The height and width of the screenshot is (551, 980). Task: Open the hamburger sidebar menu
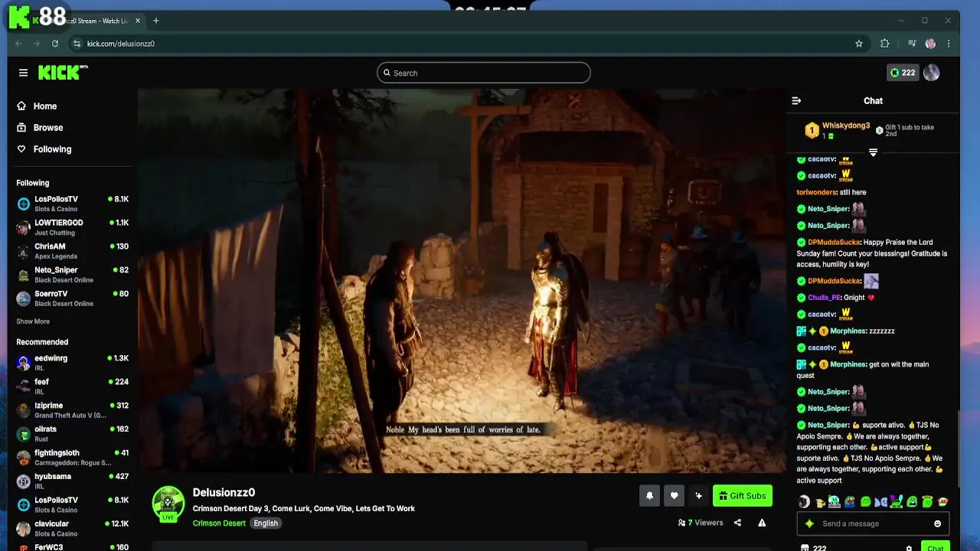[x=23, y=73]
